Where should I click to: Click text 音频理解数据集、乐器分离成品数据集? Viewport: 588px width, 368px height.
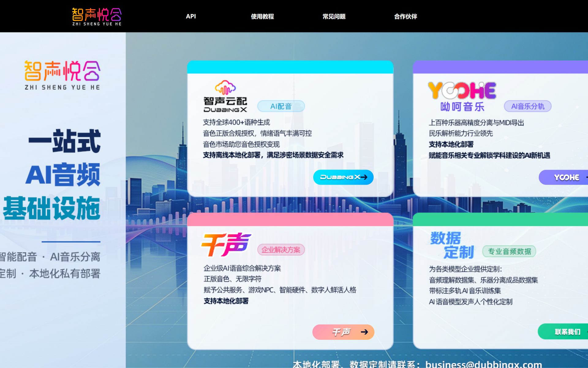[x=483, y=280]
